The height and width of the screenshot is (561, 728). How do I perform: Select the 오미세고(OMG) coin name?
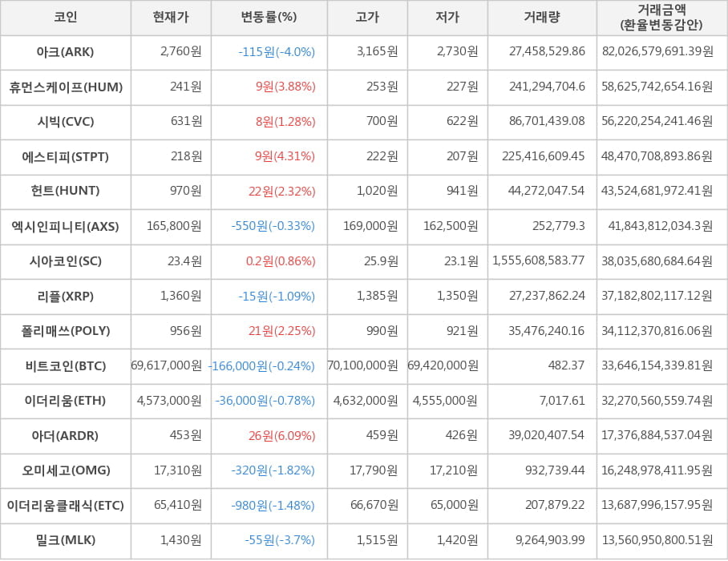tap(66, 470)
